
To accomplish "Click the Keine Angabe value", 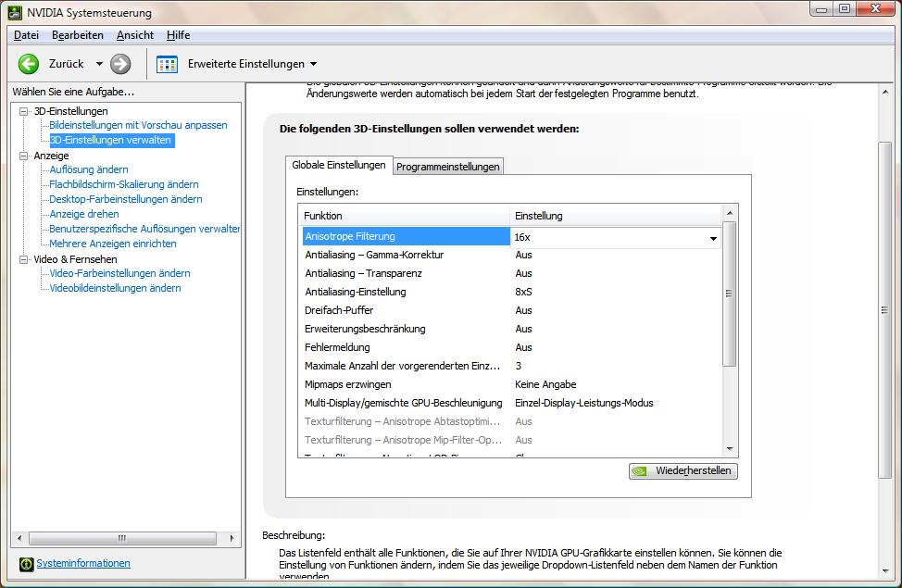I will 545,384.
